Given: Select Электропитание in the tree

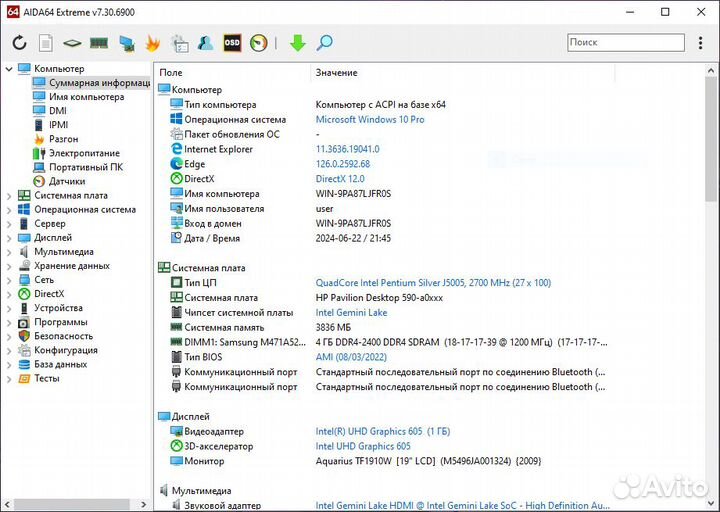Looking at the screenshot, I should click(84, 154).
